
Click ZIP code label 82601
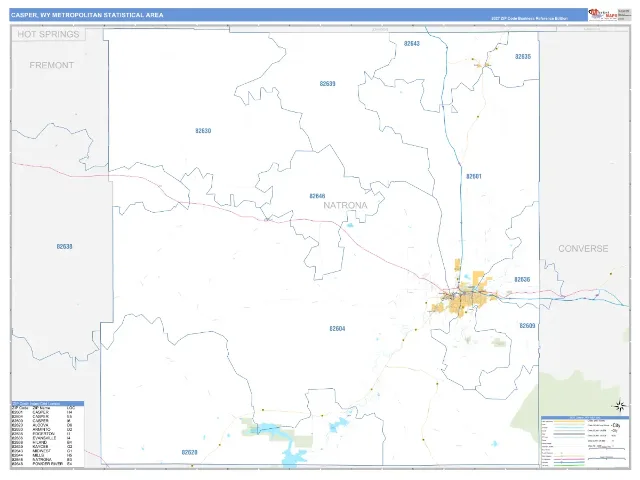click(474, 177)
